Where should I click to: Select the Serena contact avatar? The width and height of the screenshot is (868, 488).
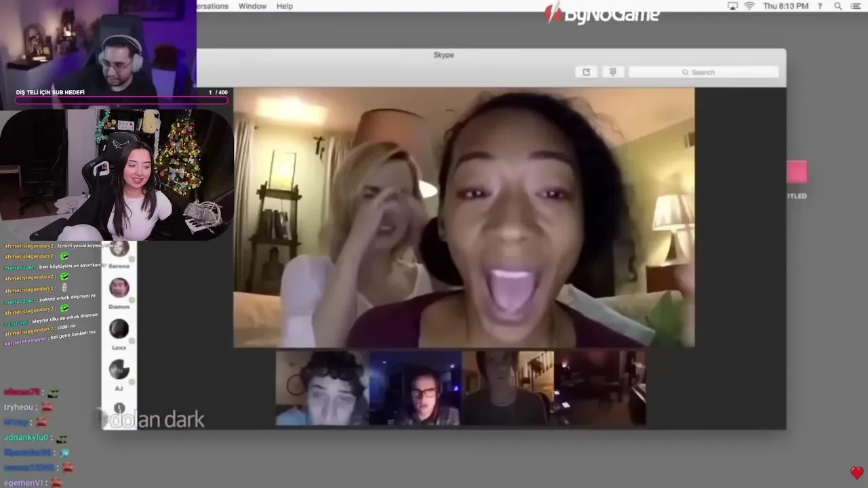pos(119,249)
